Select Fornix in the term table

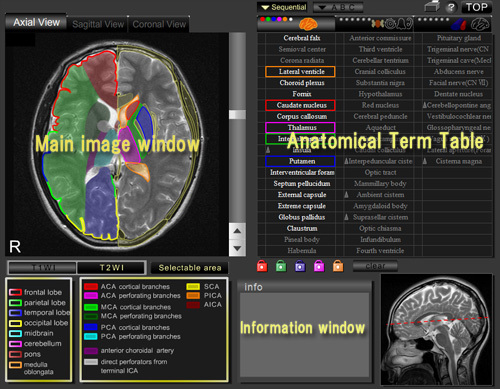302,94
